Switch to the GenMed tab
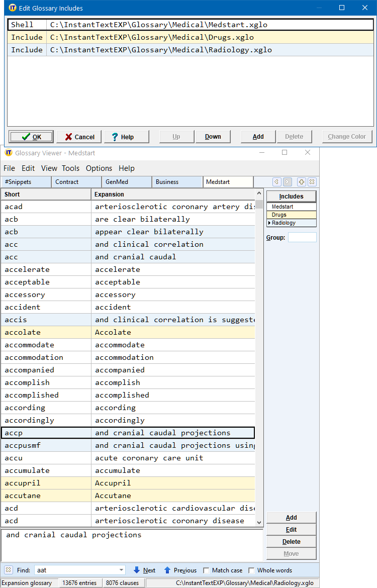Image resolution: width=377 pixels, height=588 pixels. click(x=126, y=182)
